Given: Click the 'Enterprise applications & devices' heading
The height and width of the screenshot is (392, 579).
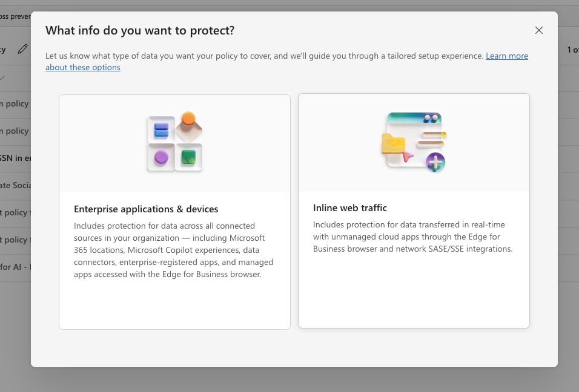Looking at the screenshot, I should click(146, 209).
